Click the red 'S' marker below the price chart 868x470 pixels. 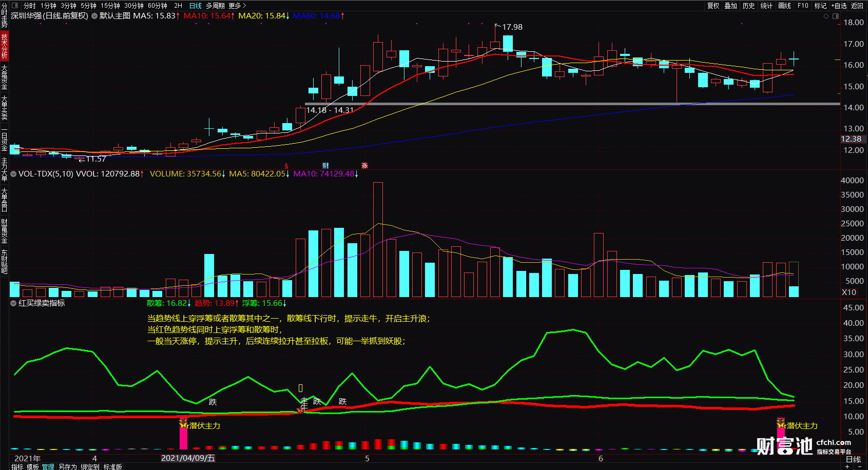pyautogui.click(x=286, y=166)
